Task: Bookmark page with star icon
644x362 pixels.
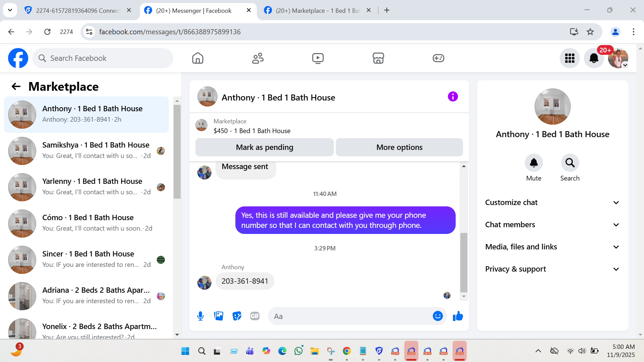Action: (590, 32)
